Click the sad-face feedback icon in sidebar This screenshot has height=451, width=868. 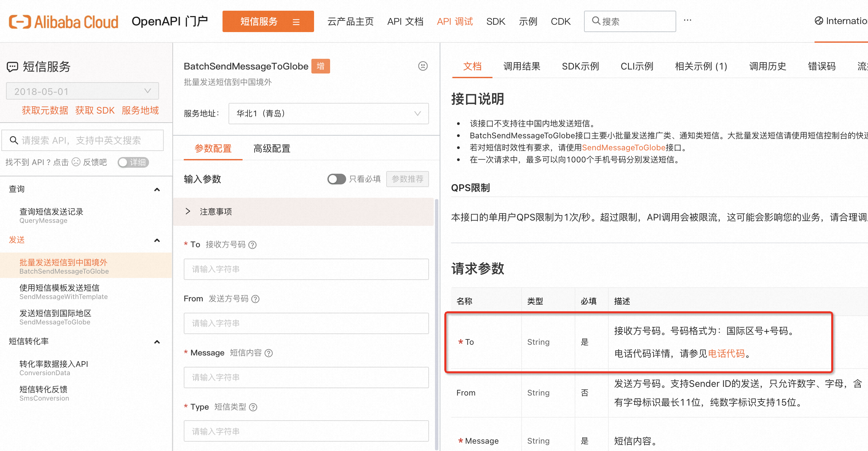click(76, 162)
